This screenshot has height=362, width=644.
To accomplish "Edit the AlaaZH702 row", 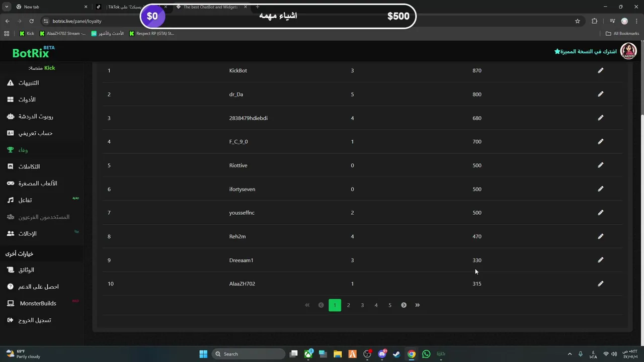I will coord(600,284).
